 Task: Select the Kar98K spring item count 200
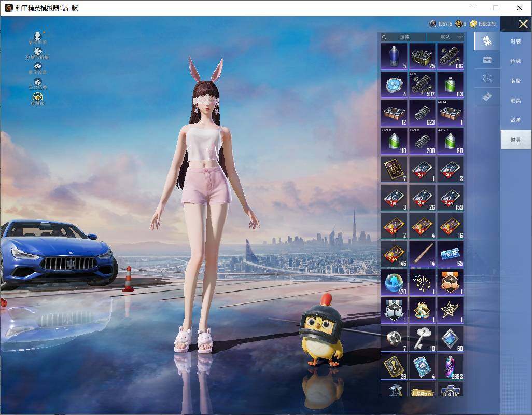(x=422, y=141)
